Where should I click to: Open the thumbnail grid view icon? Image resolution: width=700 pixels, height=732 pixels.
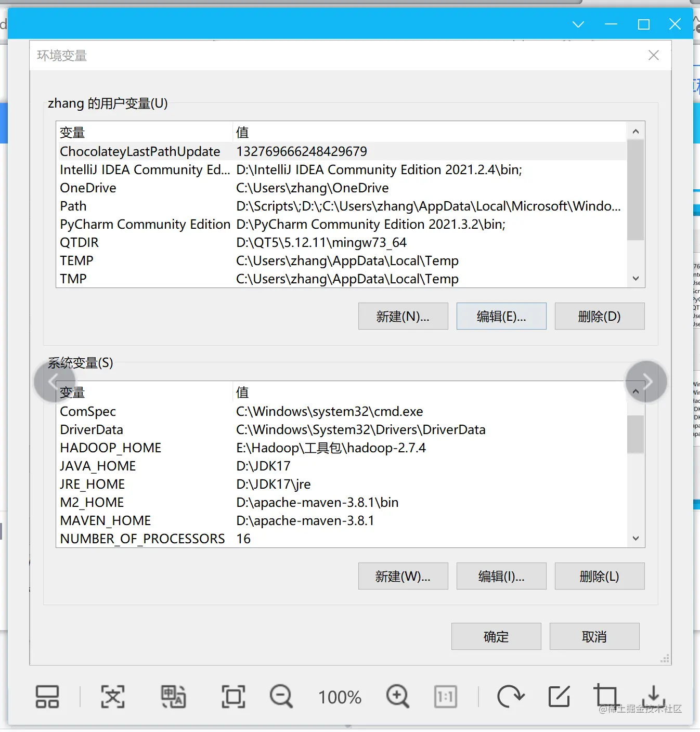click(x=47, y=697)
